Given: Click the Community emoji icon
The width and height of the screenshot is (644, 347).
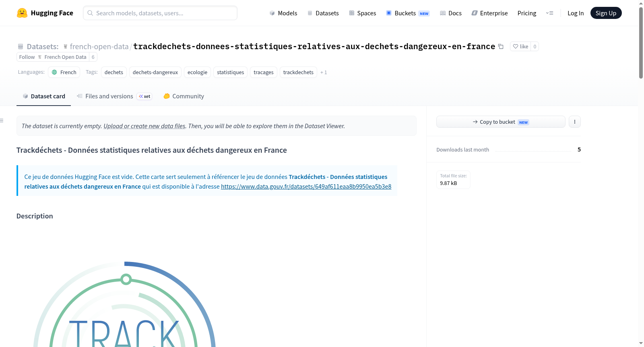Looking at the screenshot, I should [167, 96].
